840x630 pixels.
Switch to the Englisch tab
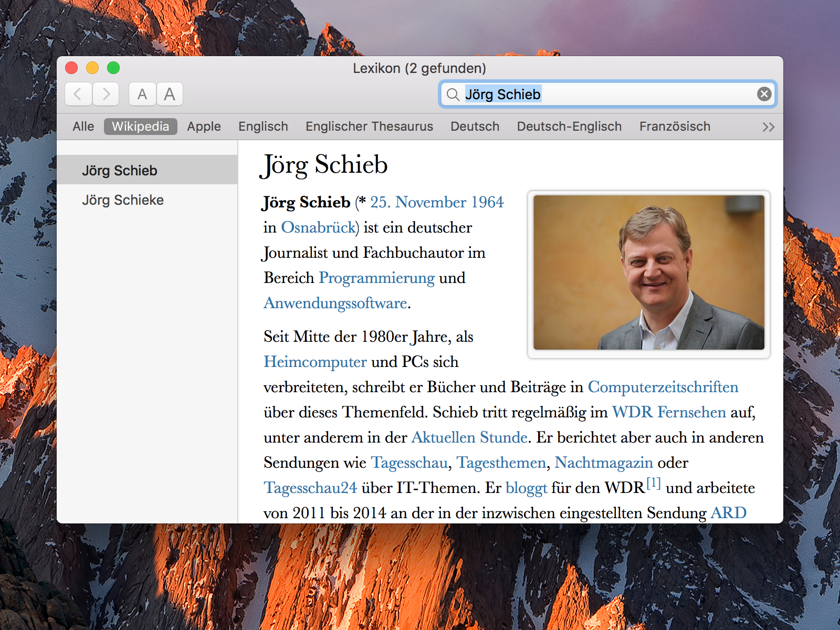click(263, 127)
